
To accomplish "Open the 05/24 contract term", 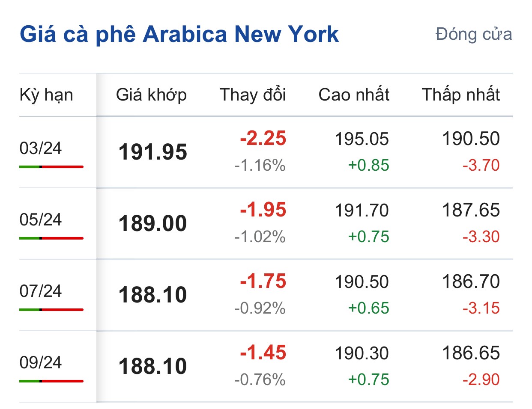I will pyautogui.click(x=41, y=220).
